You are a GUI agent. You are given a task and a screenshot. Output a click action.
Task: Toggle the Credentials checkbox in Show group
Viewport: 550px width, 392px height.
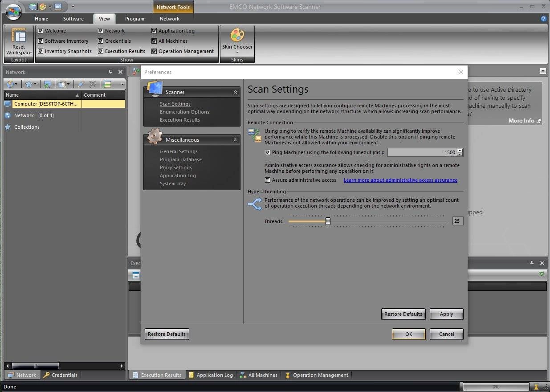(x=101, y=41)
